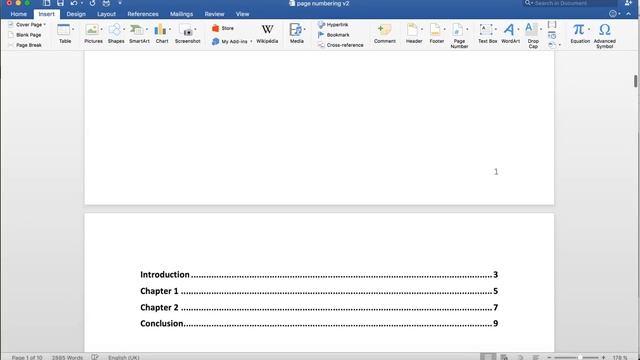
Task: Switch to the Mailings tab
Action: tap(181, 14)
